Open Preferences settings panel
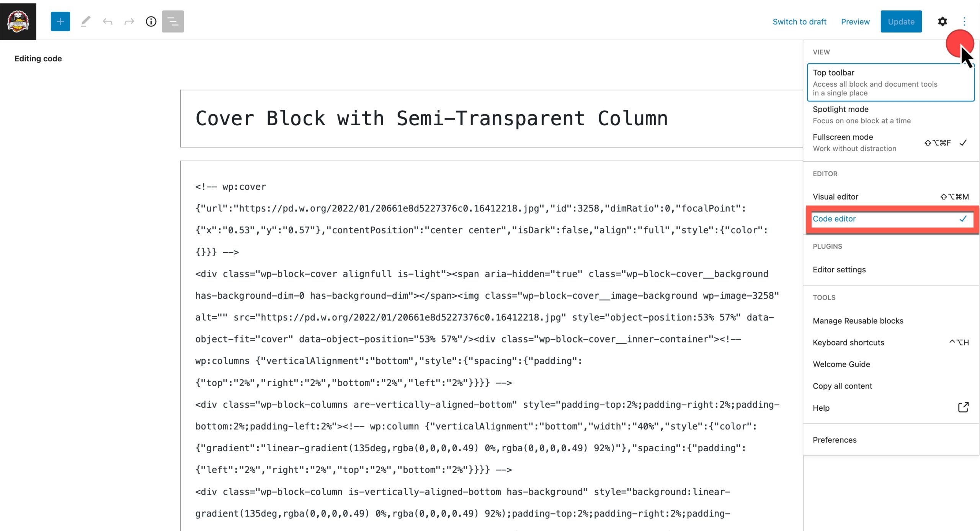 point(835,439)
